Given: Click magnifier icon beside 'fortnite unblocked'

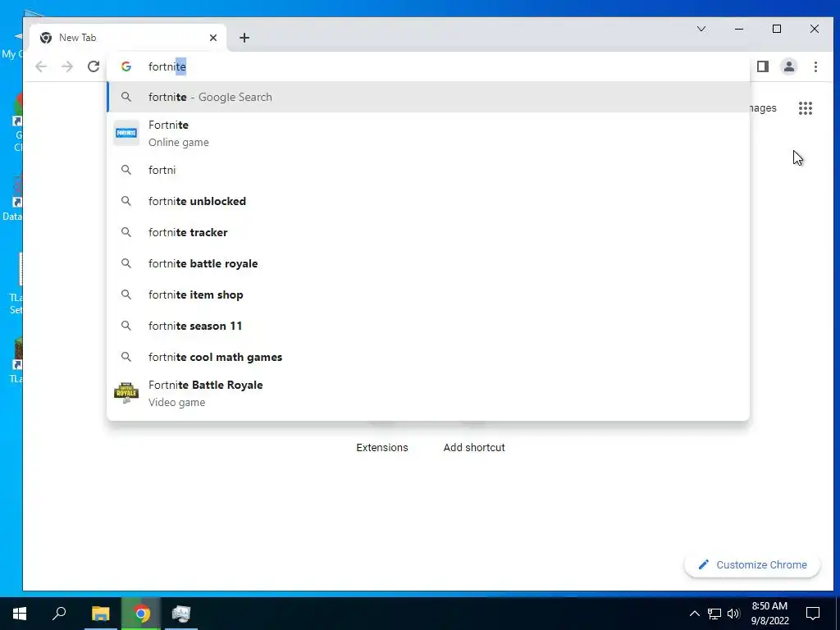Looking at the screenshot, I should [x=126, y=201].
